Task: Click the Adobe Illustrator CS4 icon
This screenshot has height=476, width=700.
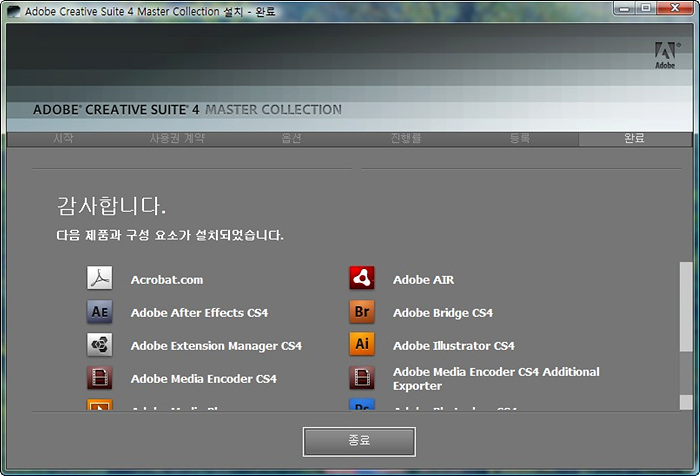Action: pos(362,344)
